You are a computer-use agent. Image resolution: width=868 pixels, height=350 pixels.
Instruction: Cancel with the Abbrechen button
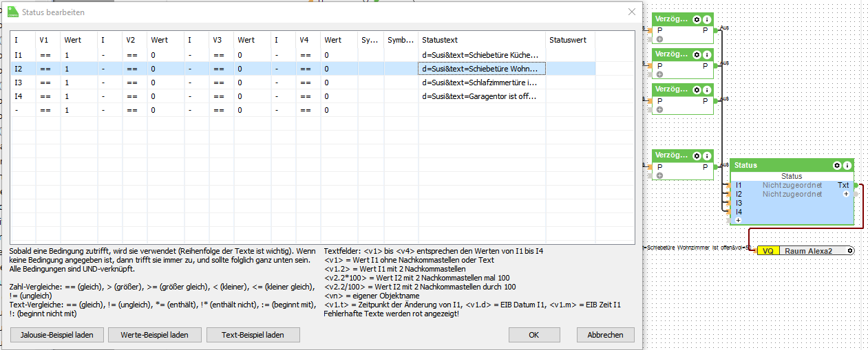(x=606, y=335)
